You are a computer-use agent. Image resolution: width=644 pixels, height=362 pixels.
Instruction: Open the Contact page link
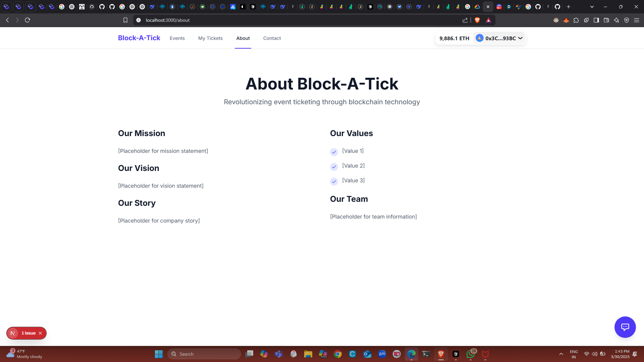pos(272,38)
